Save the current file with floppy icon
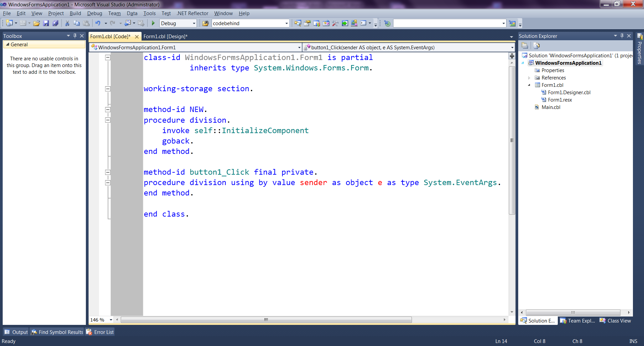The image size is (644, 346). point(46,23)
